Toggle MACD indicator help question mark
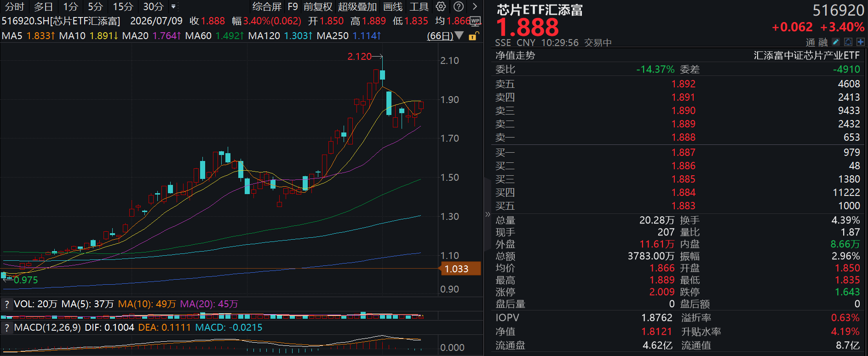The height and width of the screenshot is (356, 868). pos(6,327)
